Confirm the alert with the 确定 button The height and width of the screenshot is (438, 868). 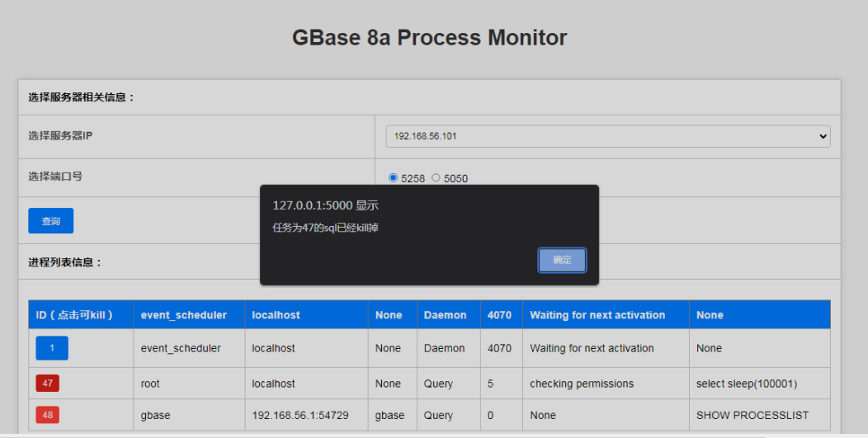(562, 261)
